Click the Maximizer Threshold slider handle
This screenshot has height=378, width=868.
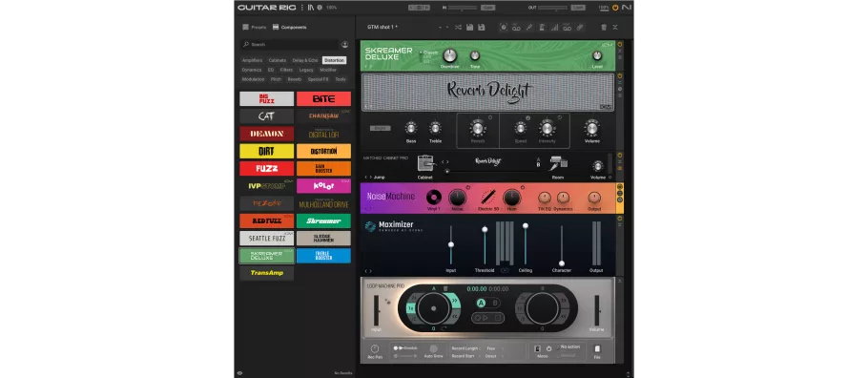[x=485, y=229]
